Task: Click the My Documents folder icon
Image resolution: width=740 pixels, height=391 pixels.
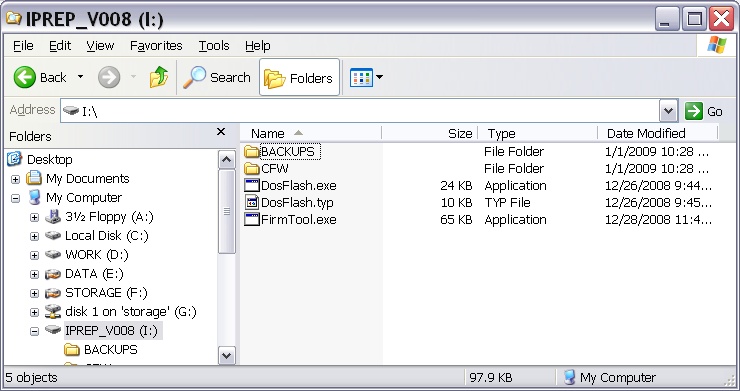Action: coord(34,178)
